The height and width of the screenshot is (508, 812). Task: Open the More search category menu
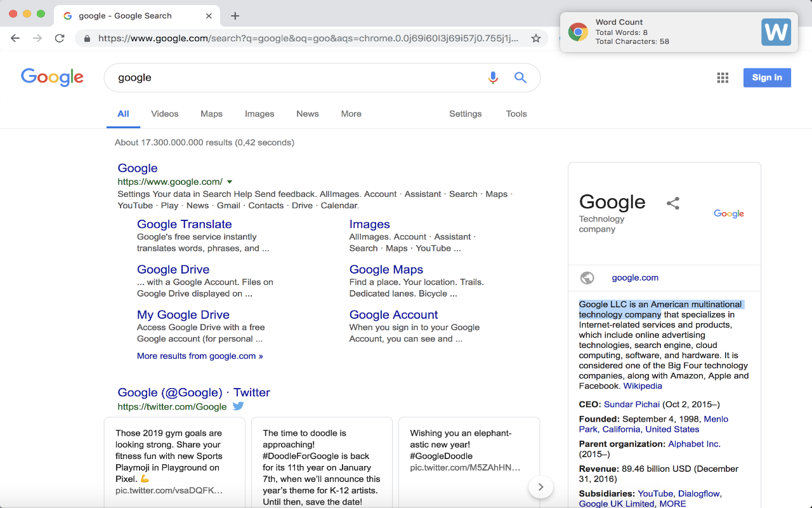[x=351, y=114]
